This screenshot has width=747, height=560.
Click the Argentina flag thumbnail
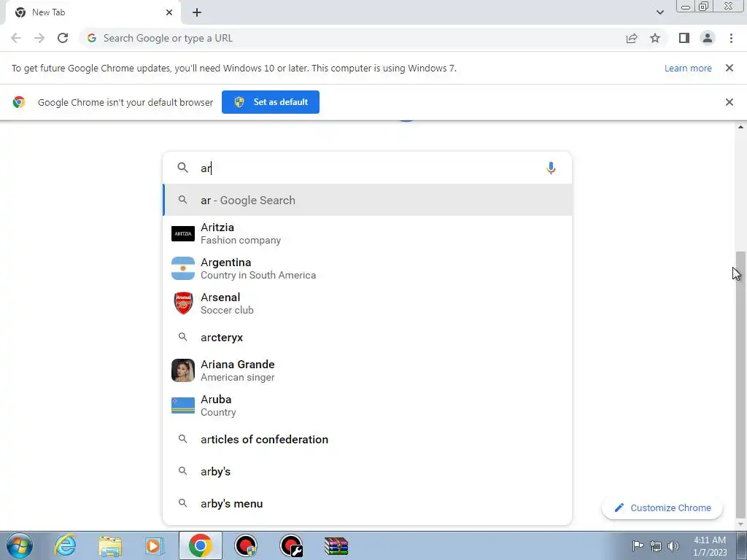pyautogui.click(x=183, y=268)
